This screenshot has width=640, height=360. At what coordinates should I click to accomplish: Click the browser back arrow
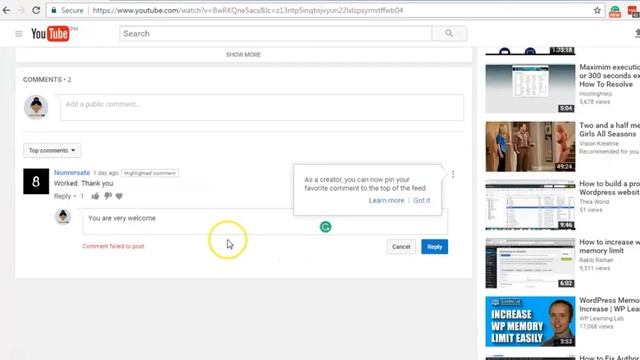pyautogui.click(x=6, y=10)
